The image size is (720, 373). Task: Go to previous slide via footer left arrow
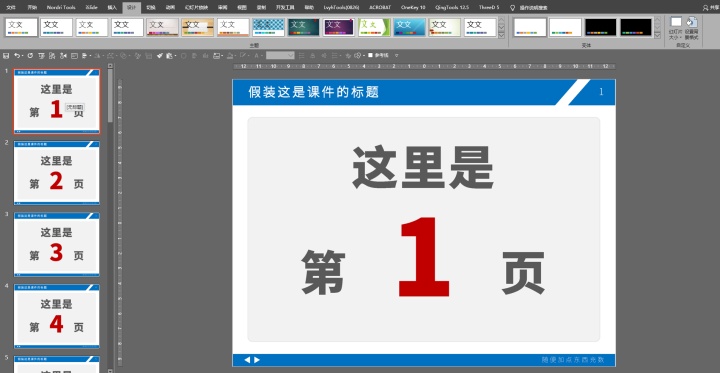pyautogui.click(x=247, y=360)
